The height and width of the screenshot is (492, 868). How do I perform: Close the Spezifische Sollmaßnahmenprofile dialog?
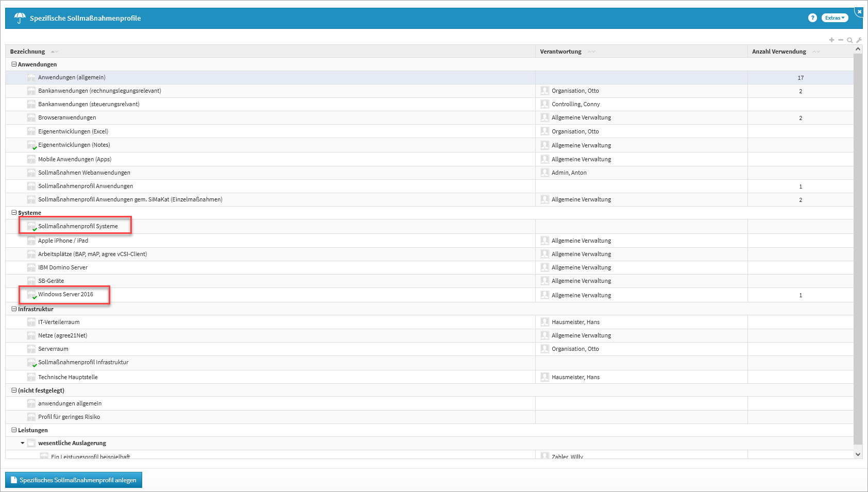pyautogui.click(x=859, y=11)
